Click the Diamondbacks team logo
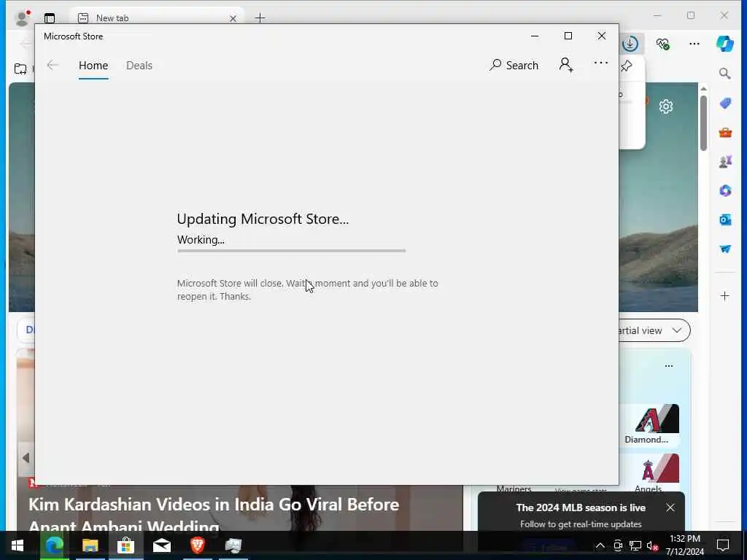Screen dimensions: 747x560 657,419
